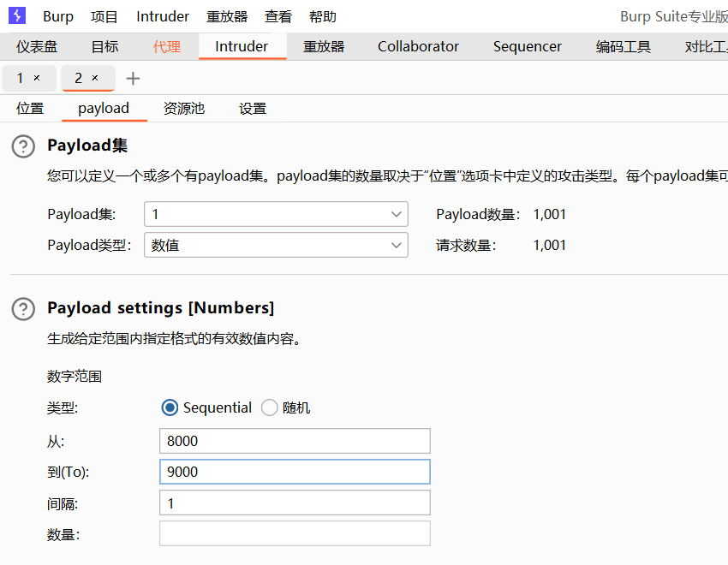Image resolution: width=728 pixels, height=565 pixels.
Task: Switch to the Sequencer tab
Action: coord(528,46)
